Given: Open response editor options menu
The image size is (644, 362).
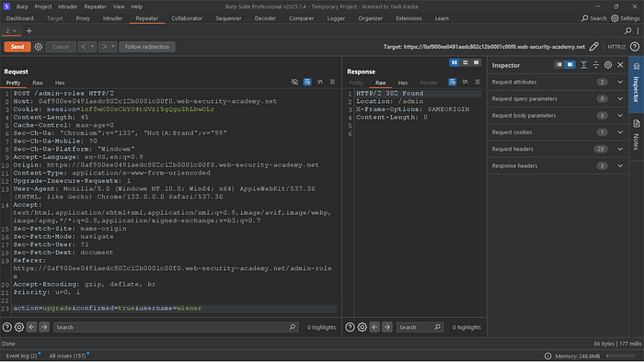Looking at the screenshot, I should 477,82.
